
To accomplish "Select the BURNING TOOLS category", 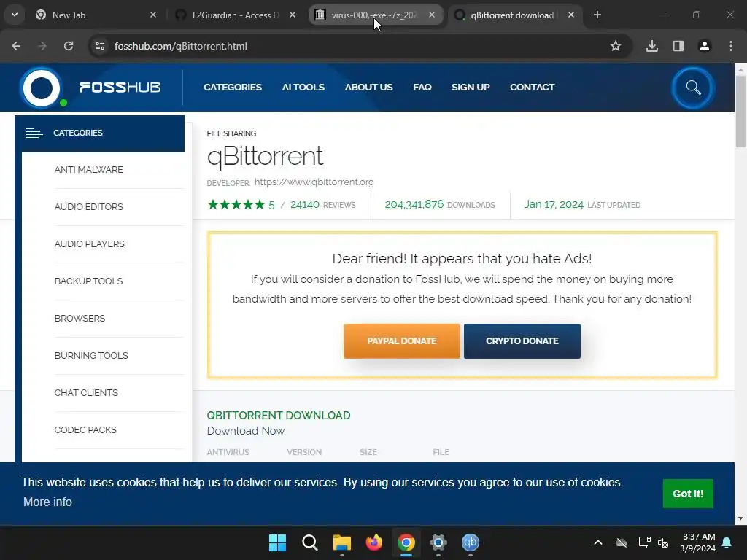I will point(91,355).
